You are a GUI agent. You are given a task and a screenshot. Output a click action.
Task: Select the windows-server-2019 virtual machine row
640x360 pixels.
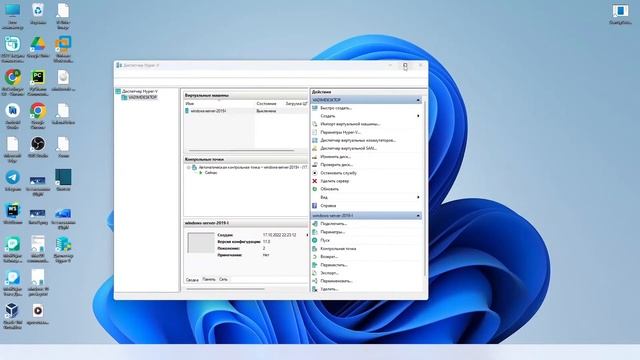point(246,111)
